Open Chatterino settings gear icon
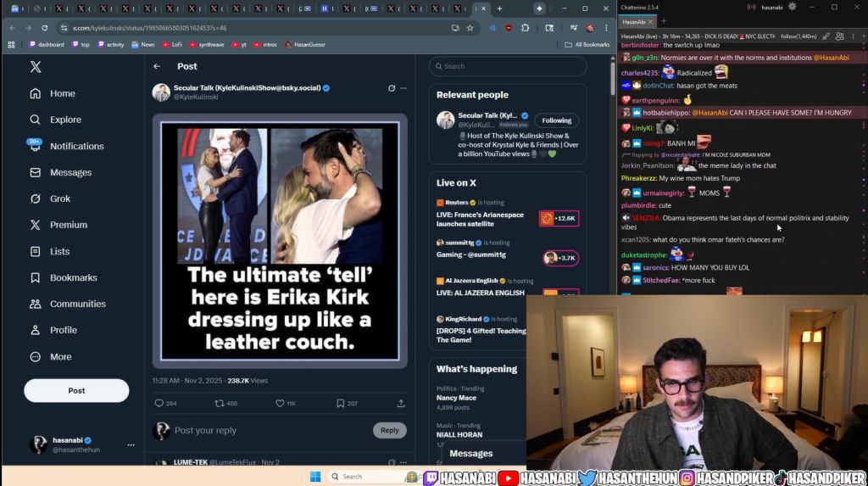868x486 pixels. (792, 7)
